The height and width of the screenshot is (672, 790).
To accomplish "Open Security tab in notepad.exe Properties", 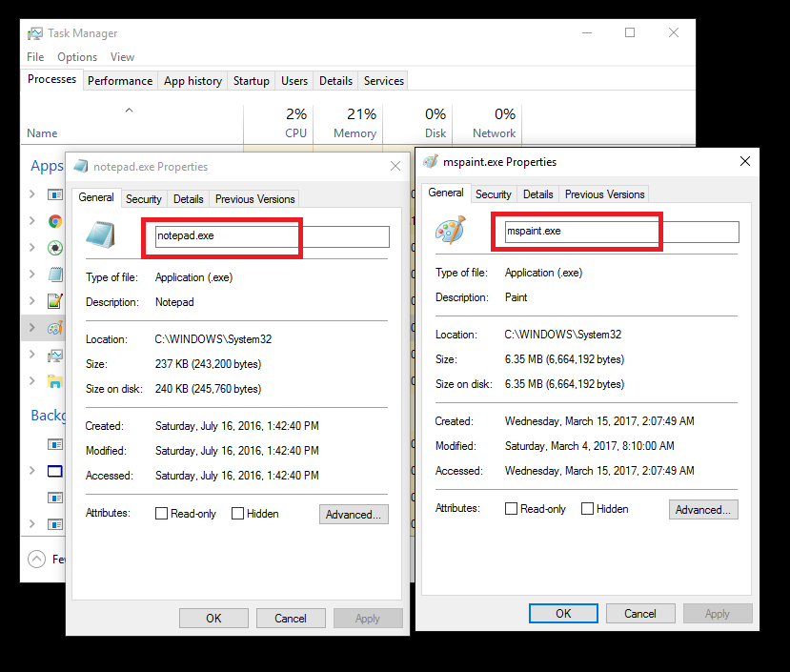I will (144, 199).
